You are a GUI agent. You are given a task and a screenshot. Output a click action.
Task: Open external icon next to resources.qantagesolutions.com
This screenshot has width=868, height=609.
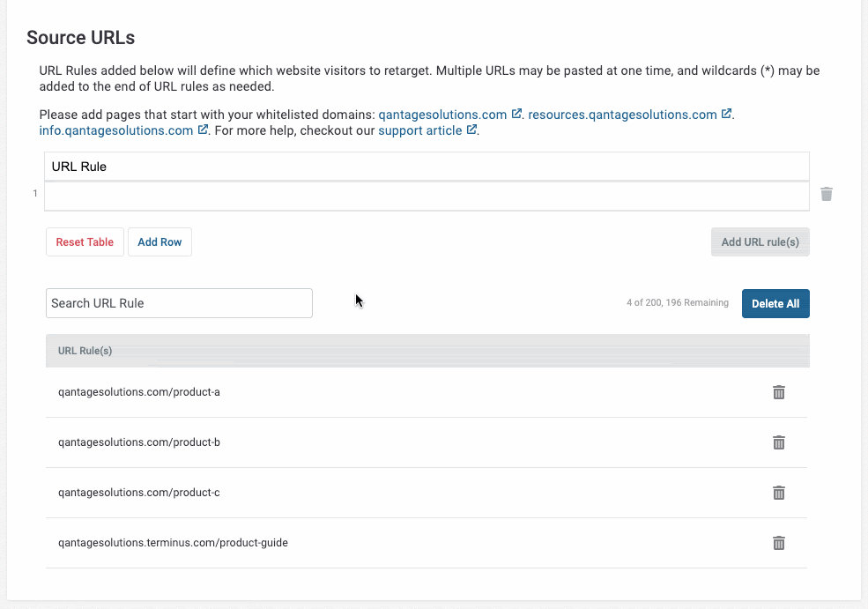click(x=726, y=114)
